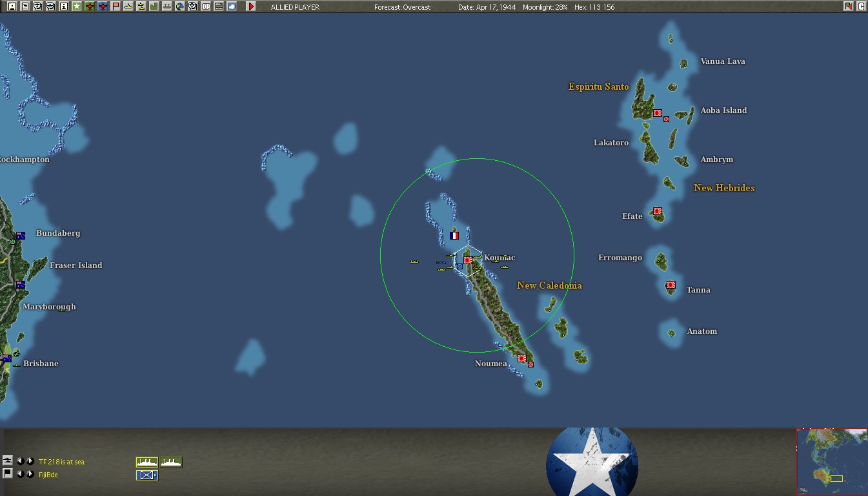Click the blue and yellow globe icon
868x496 pixels.
pyautogui.click(x=180, y=6)
